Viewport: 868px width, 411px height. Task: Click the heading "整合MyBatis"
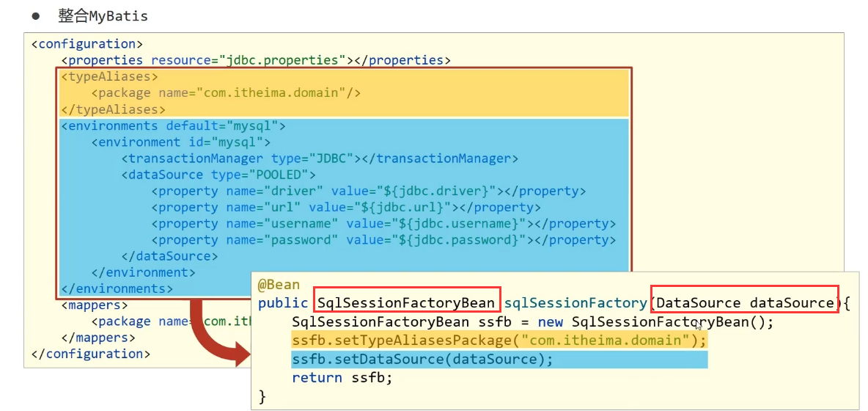tap(103, 15)
